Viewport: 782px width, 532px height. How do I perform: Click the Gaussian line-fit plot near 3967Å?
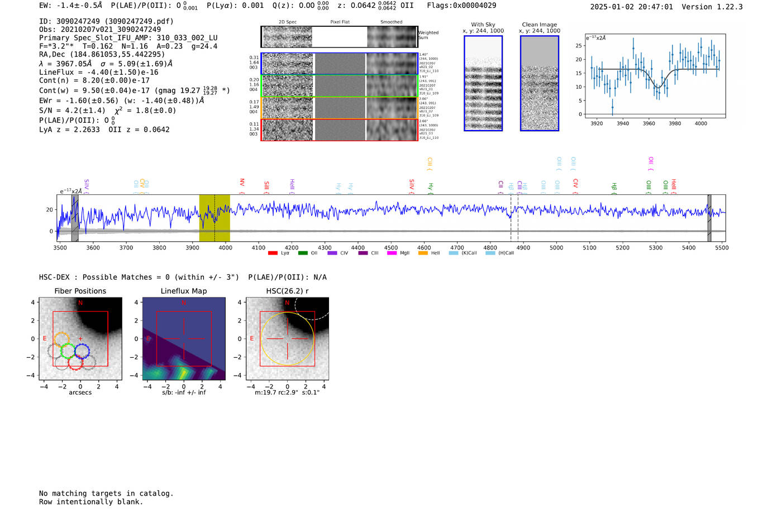point(655,76)
